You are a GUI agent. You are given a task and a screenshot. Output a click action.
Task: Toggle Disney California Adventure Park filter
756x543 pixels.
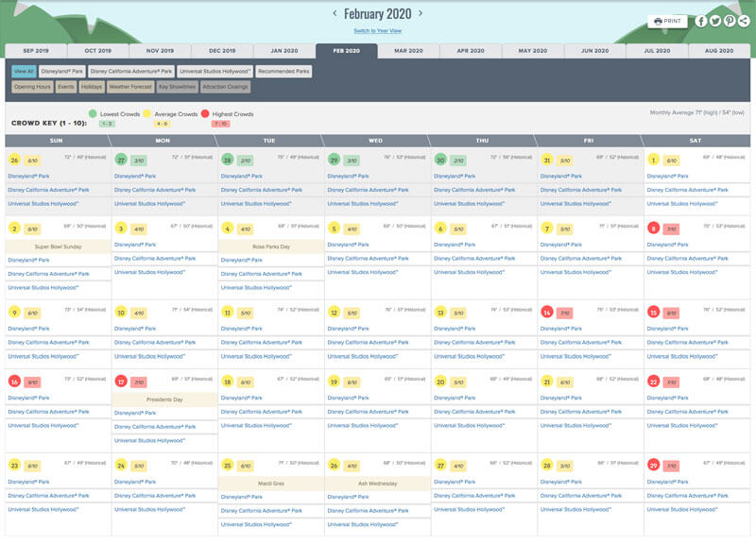coord(131,72)
